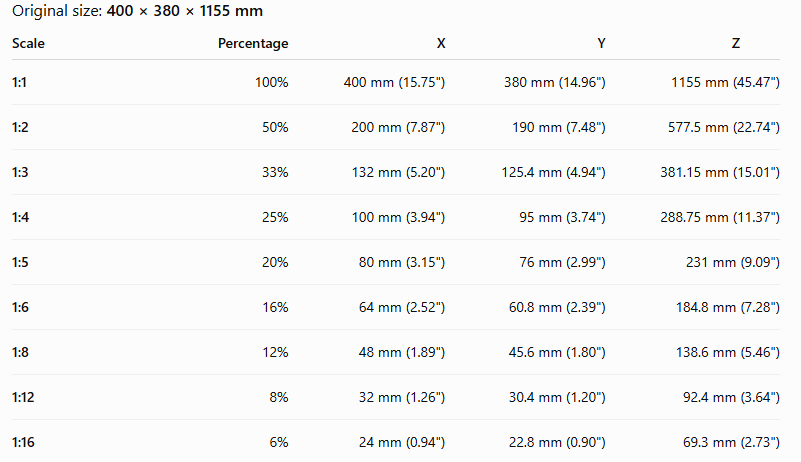The width and height of the screenshot is (801, 462).
Task: Click the Y column header
Action: (x=601, y=43)
